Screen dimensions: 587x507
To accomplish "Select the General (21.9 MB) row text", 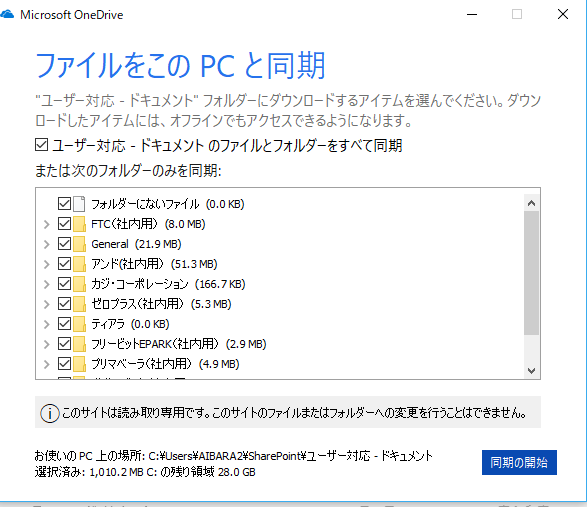I will [136, 244].
